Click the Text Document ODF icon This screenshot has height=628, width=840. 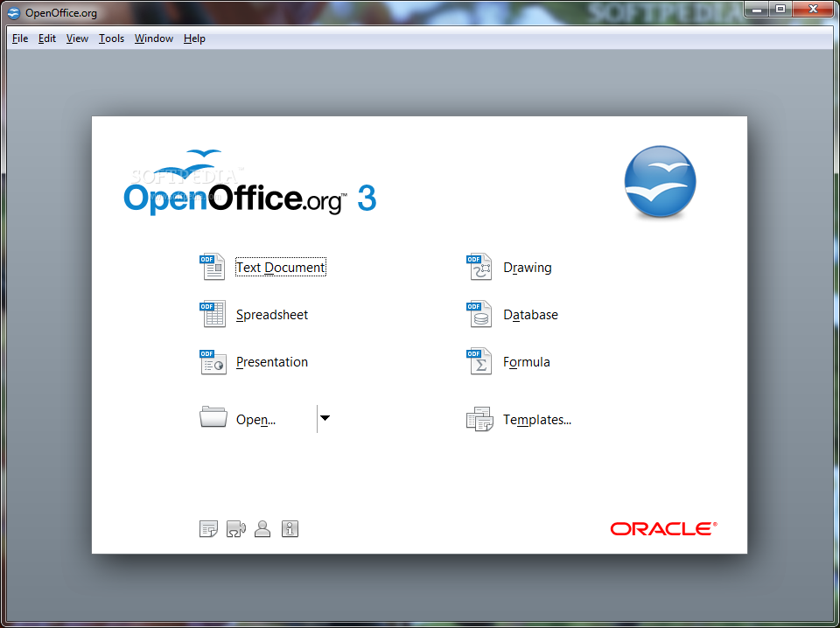pyautogui.click(x=213, y=267)
